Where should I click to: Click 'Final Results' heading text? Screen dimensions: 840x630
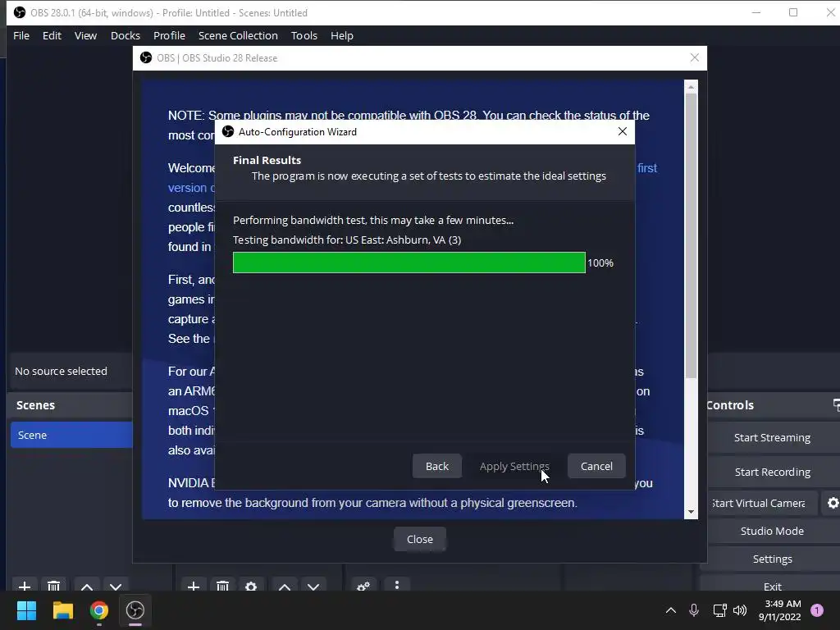tap(267, 160)
